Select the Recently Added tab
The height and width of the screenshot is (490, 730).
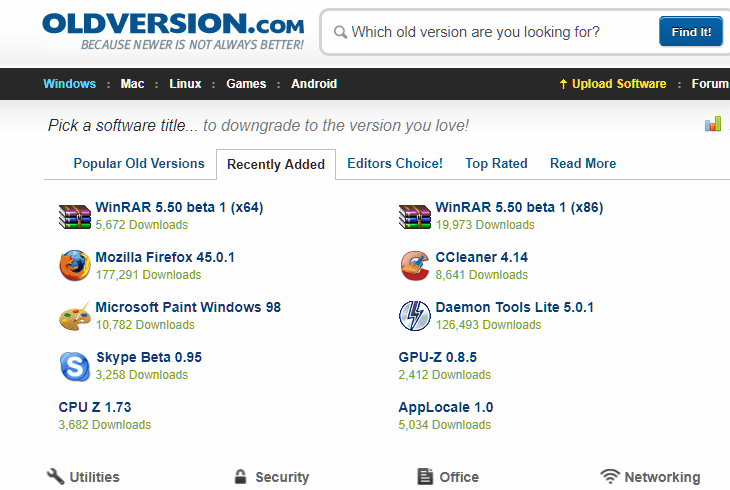tap(276, 164)
